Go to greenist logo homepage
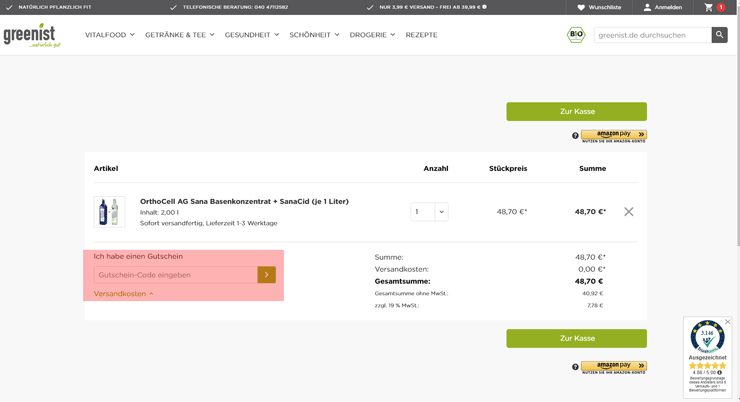Viewport: 740px width, 402px height. click(32, 35)
